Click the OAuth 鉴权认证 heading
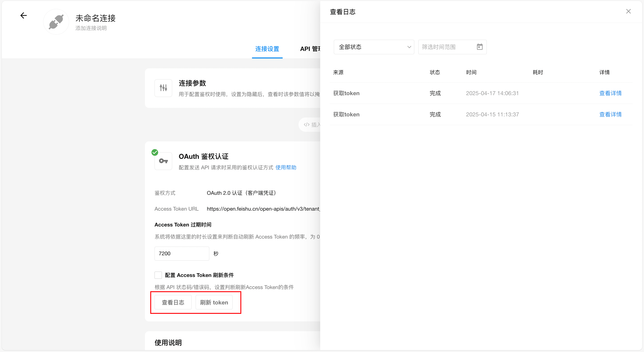644x352 pixels. pos(203,157)
